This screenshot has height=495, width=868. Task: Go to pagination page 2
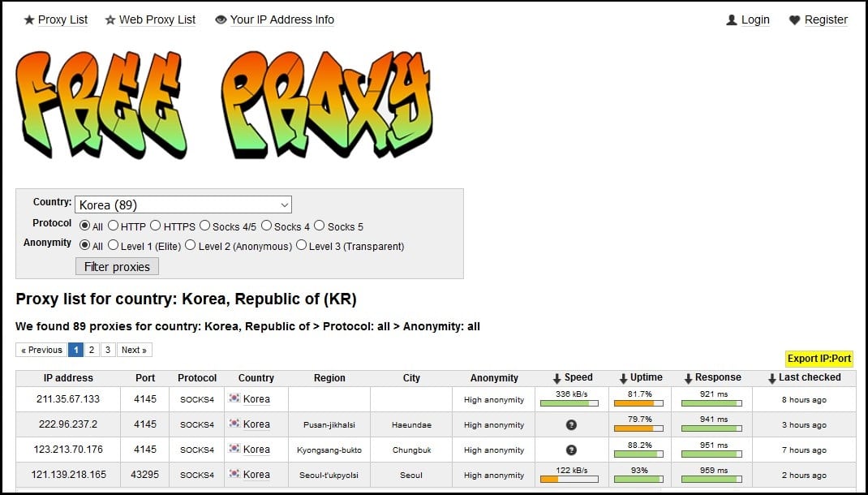point(92,350)
